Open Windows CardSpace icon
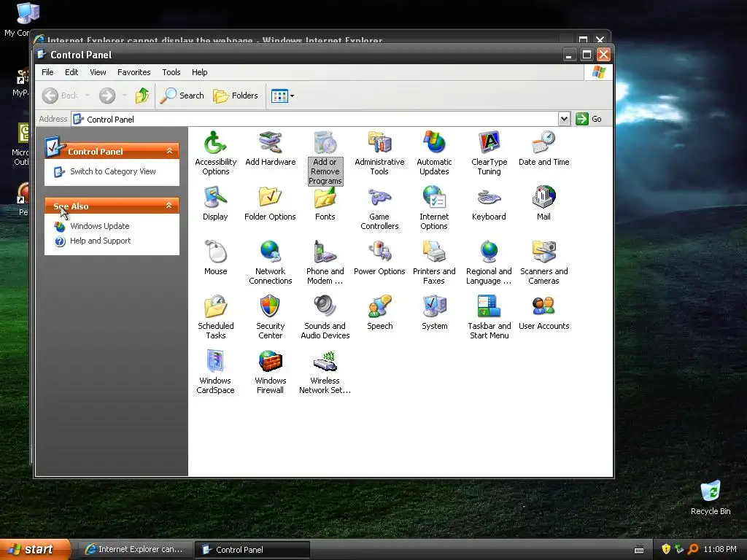This screenshot has width=747, height=560. tap(215, 362)
